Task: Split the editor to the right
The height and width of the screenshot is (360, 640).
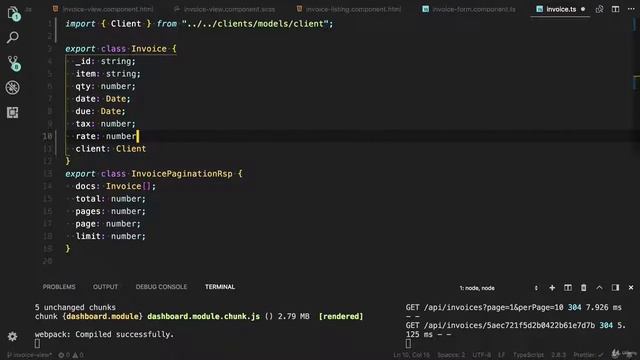Action: tap(615, 9)
